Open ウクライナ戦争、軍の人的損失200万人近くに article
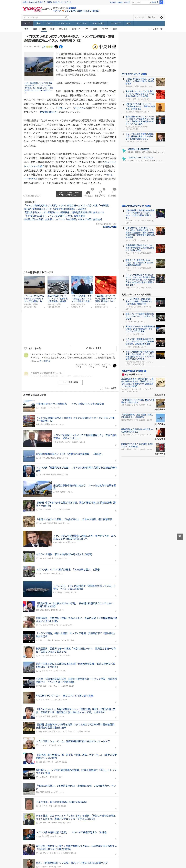Image resolution: width=186 pixels, height=868 pixels. click(x=64, y=554)
